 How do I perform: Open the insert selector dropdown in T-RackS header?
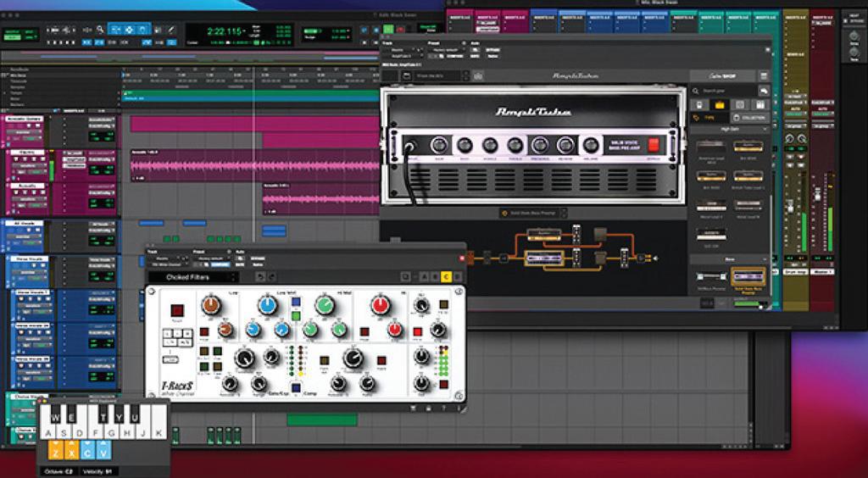click(x=168, y=264)
